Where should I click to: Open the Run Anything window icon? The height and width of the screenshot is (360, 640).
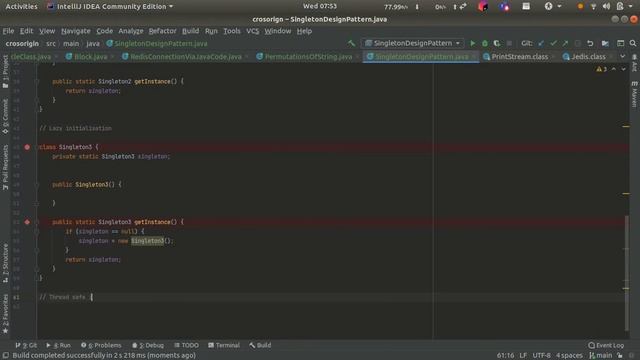tap(620, 43)
